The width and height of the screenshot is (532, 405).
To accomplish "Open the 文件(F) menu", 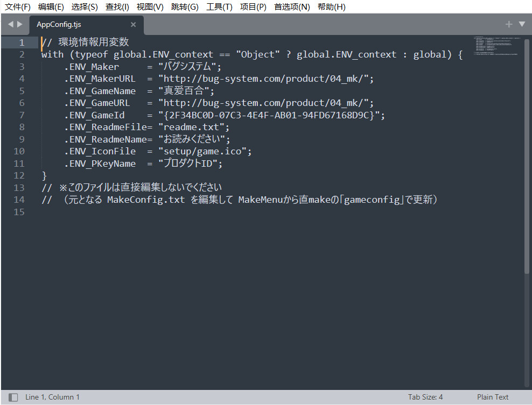I will [18, 7].
